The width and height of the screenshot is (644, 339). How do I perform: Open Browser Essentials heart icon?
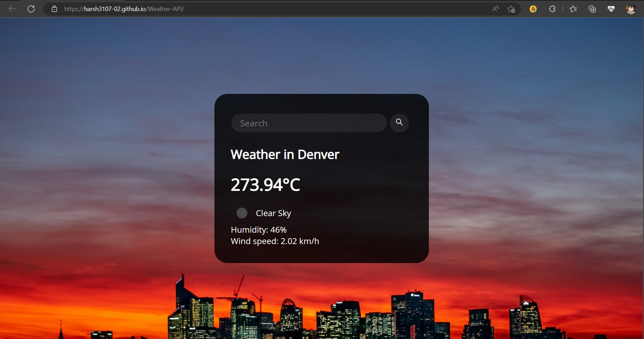[611, 9]
